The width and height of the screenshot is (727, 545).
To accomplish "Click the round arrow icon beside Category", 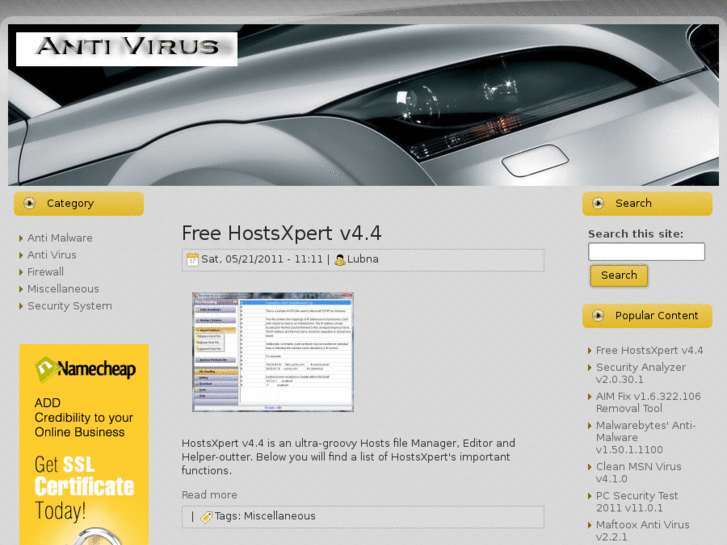I will click(29, 203).
